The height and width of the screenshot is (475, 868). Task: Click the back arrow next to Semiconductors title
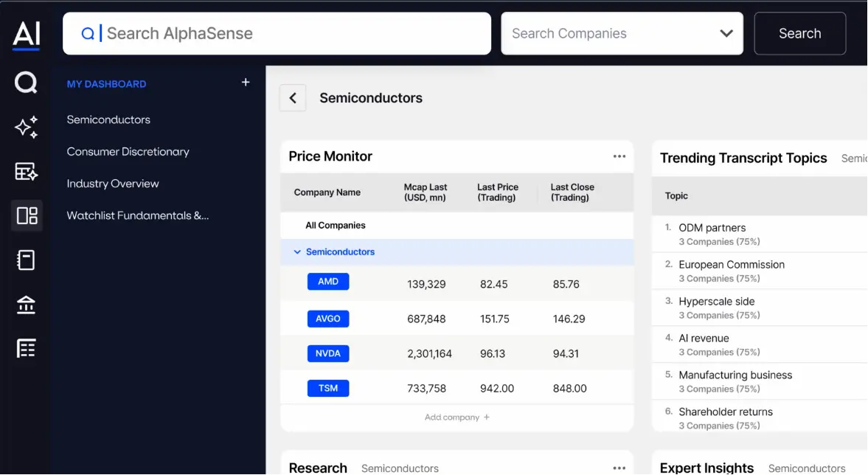tap(293, 97)
